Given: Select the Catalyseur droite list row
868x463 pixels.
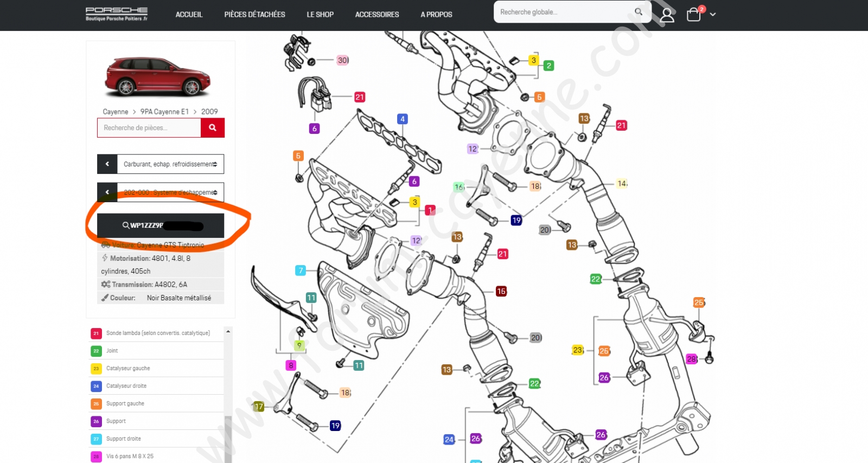Looking at the screenshot, I should [x=156, y=386].
